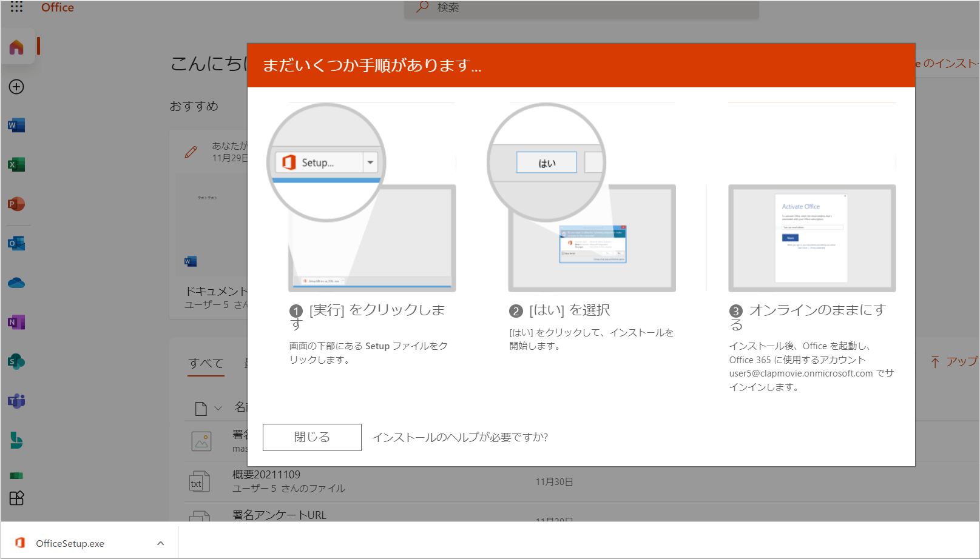980x559 pixels.
Task: Click the [実行] をクリックします step title
Action: 368,317
